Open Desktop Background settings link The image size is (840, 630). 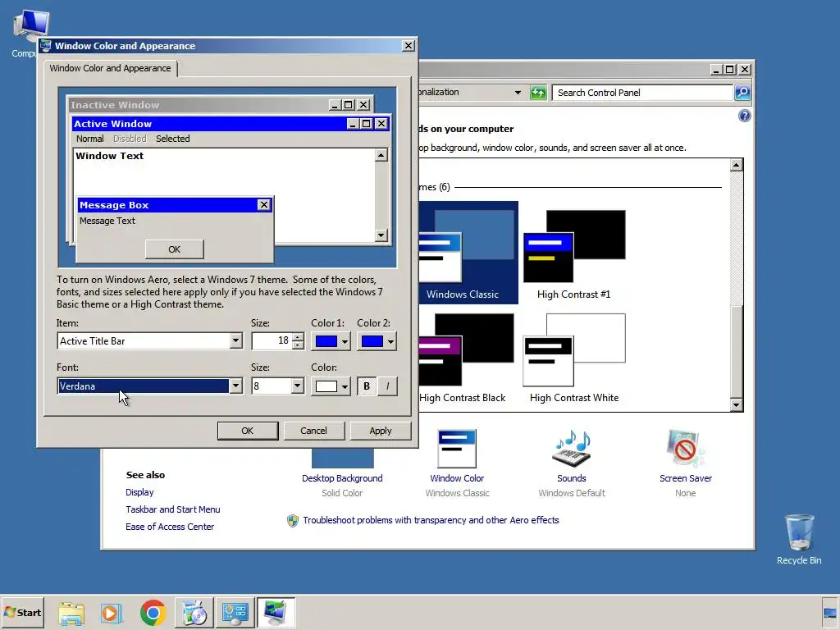[x=342, y=478]
